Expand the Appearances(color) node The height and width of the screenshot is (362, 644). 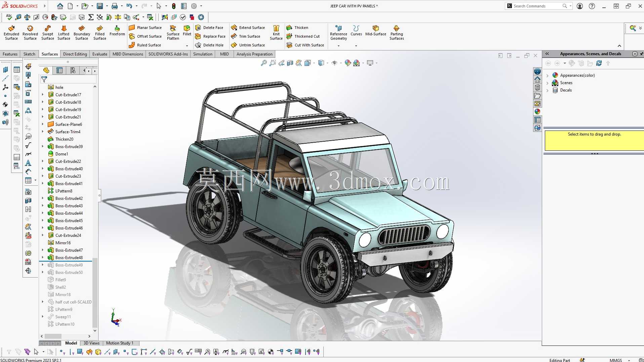coord(548,76)
